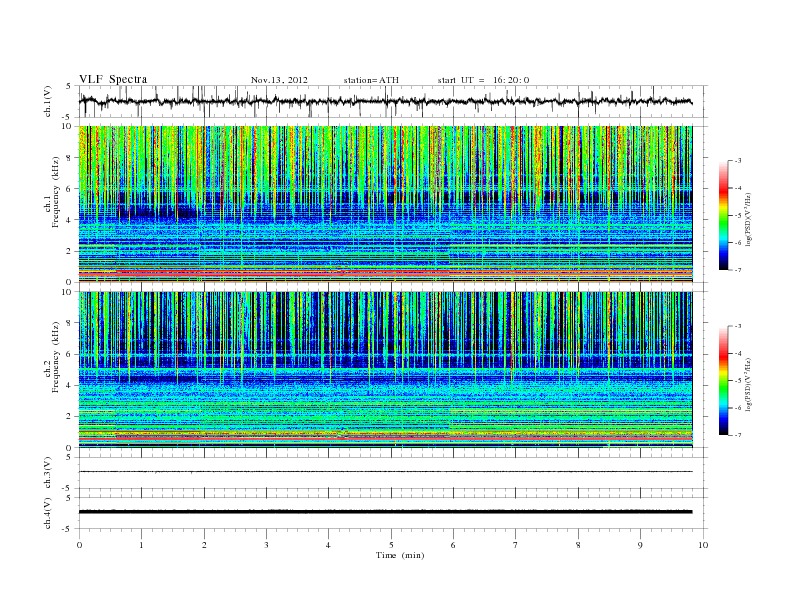Click time axis tick label "10"

pyautogui.click(x=703, y=545)
